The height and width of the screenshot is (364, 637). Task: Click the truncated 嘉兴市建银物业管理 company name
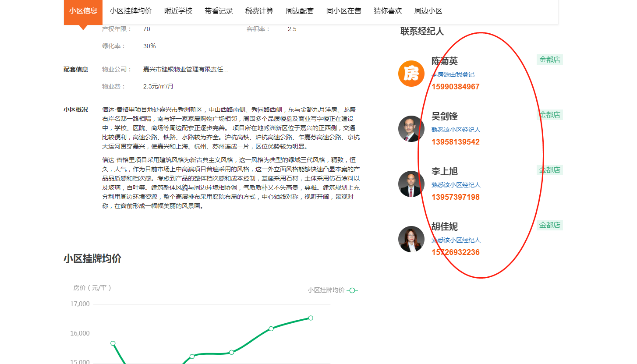point(186,69)
